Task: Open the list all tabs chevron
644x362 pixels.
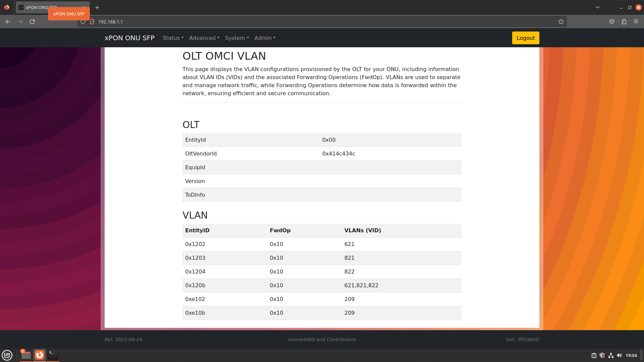Action: coord(598,7)
